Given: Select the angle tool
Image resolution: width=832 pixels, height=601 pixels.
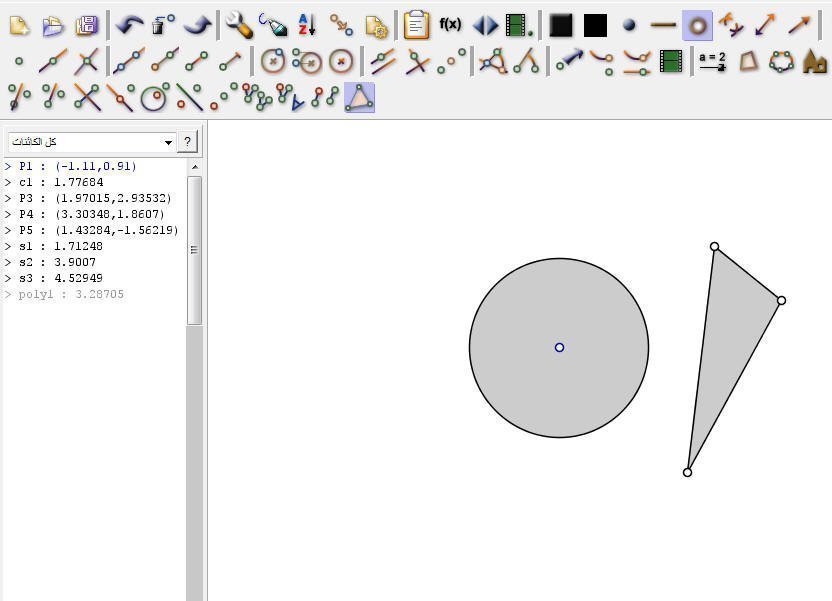Looking at the screenshot, I should tap(493, 62).
